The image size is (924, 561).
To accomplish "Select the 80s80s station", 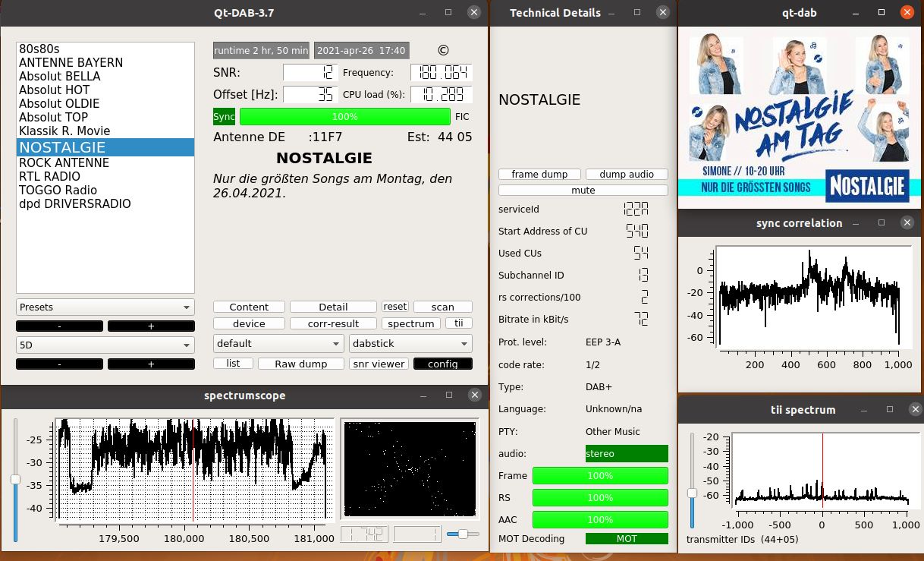I will 105,49.
